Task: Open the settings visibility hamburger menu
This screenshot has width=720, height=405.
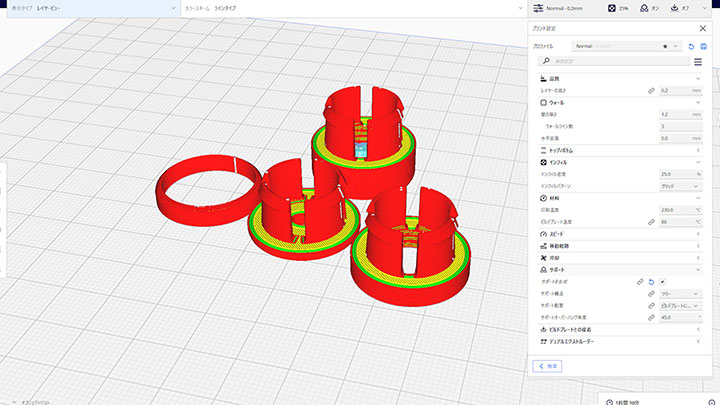Action: pyautogui.click(x=698, y=62)
